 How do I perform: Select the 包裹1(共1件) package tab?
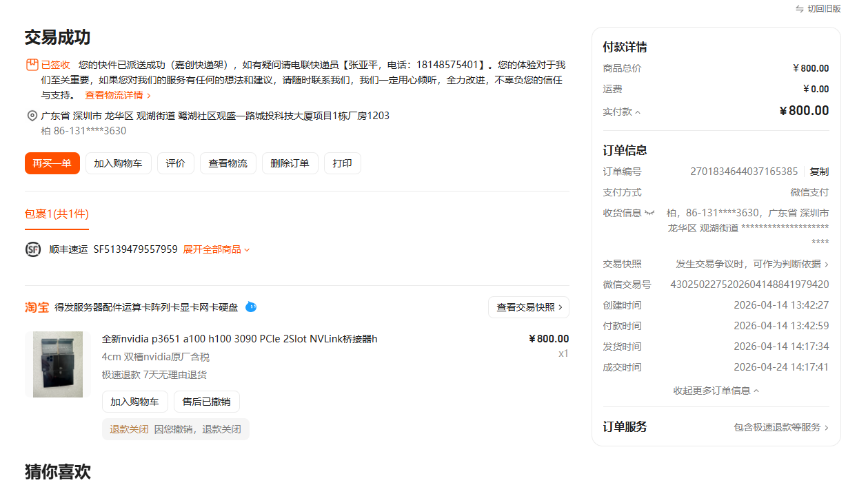(57, 214)
